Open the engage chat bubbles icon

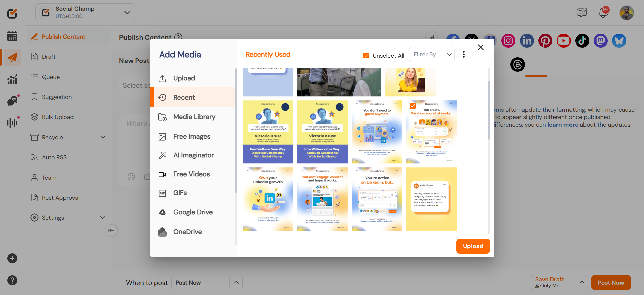pyautogui.click(x=12, y=101)
